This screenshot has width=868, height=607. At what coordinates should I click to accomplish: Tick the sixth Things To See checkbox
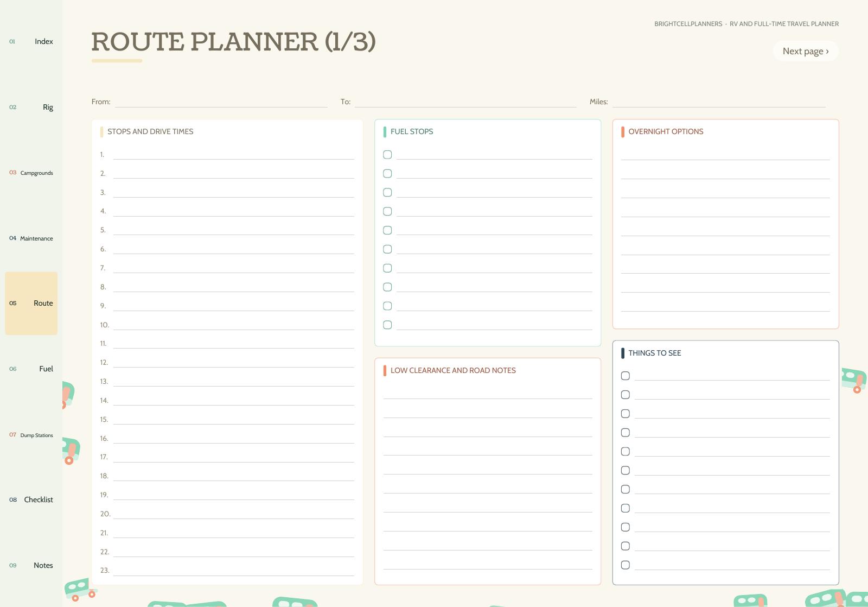click(626, 470)
